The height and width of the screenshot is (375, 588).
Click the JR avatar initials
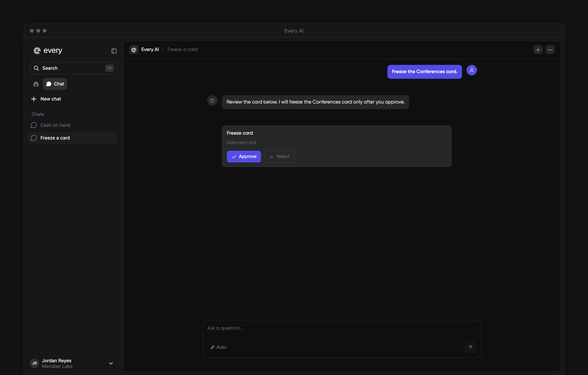34,363
